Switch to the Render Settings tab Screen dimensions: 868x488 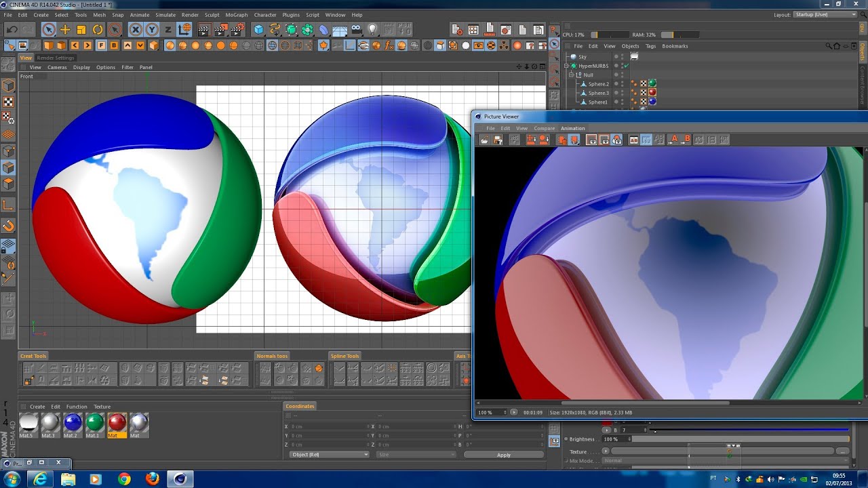[x=56, y=58]
